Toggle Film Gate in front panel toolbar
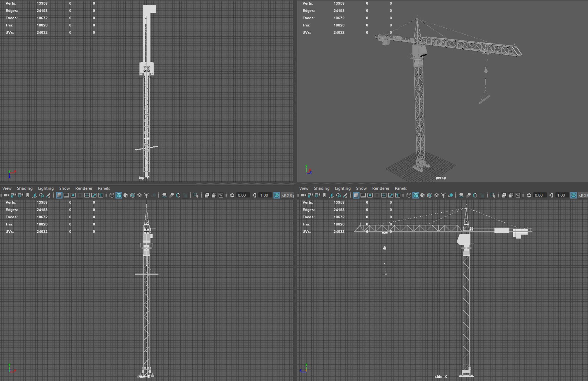The image size is (588, 381). pyautogui.click(x=66, y=195)
